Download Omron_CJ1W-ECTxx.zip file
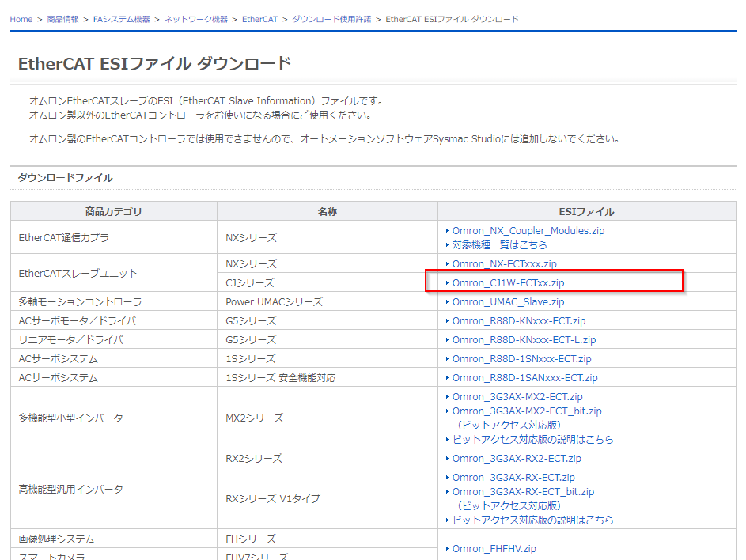 pos(508,283)
